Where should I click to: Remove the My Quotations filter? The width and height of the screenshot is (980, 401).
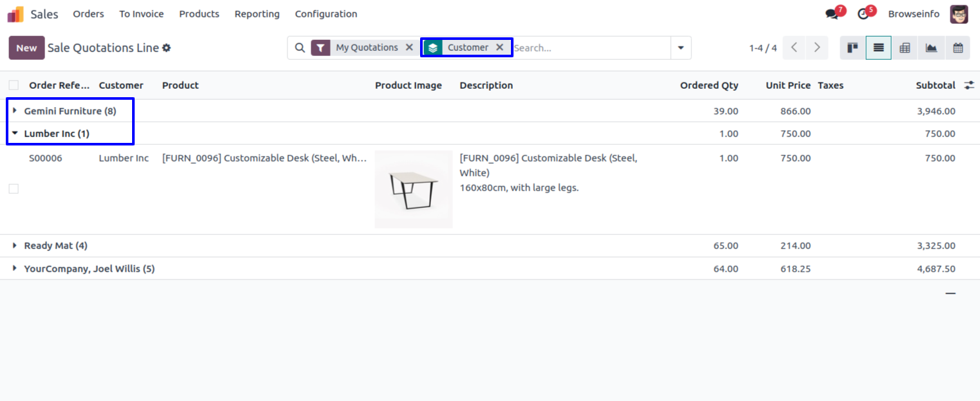[409, 48]
